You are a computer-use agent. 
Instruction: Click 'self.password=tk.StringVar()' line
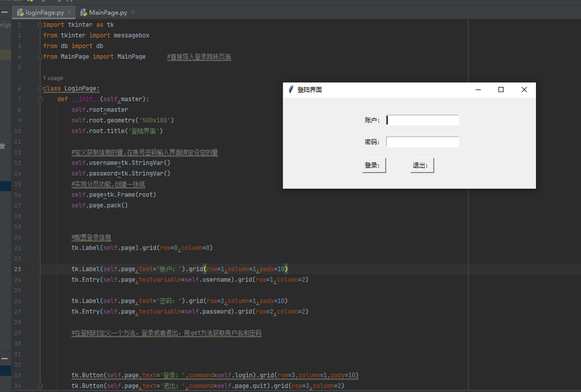pos(121,173)
